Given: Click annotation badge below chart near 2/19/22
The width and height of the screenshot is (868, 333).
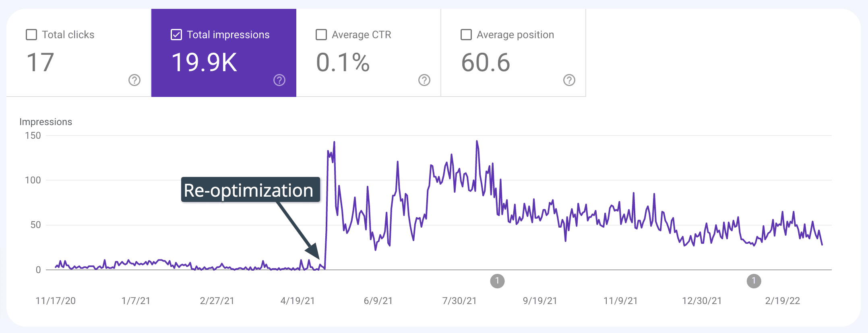Looking at the screenshot, I should click(x=754, y=281).
